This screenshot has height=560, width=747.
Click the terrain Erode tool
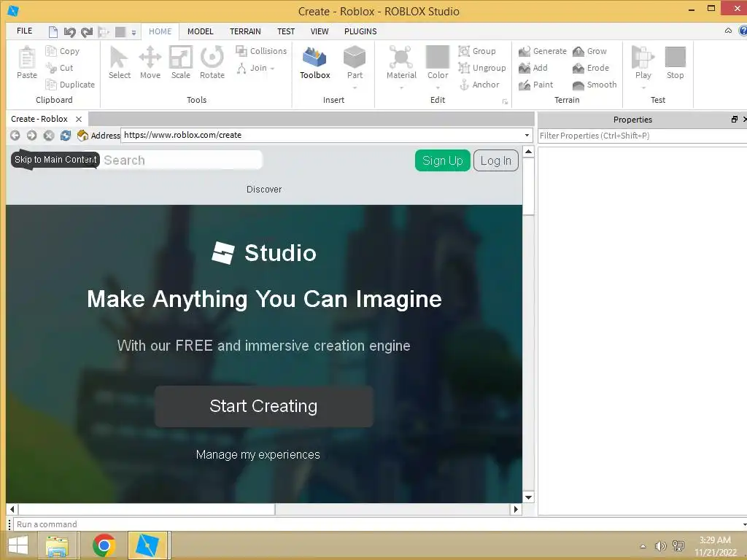click(x=591, y=68)
